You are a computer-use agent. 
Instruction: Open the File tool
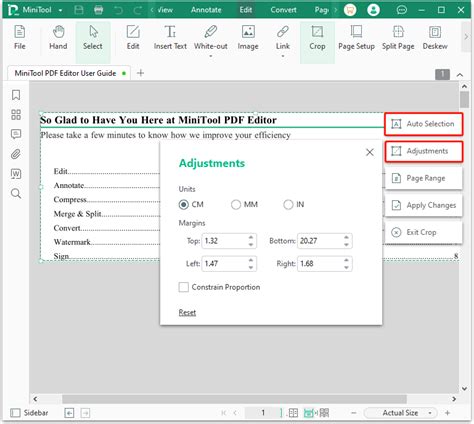(20, 37)
